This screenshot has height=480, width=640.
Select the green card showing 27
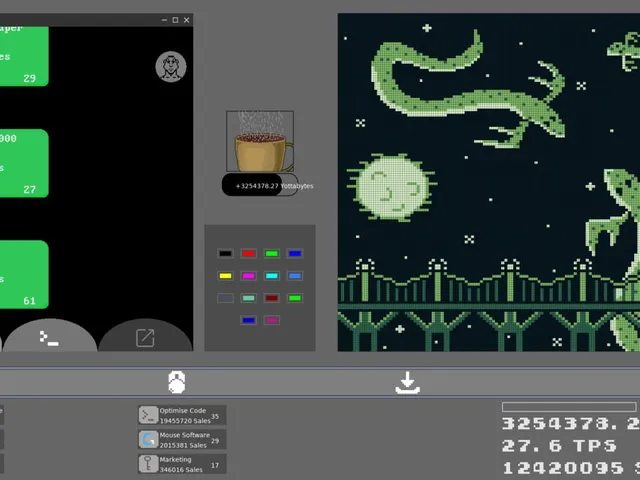point(24,163)
